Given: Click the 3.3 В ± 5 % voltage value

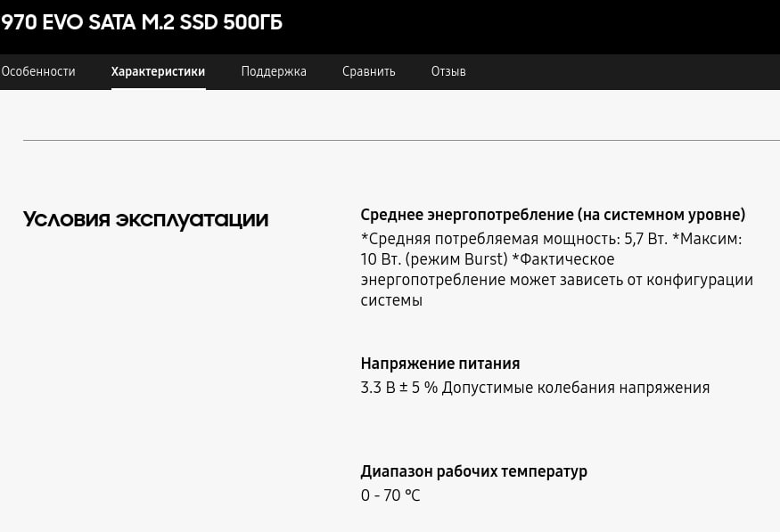Looking at the screenshot, I should [x=535, y=388].
